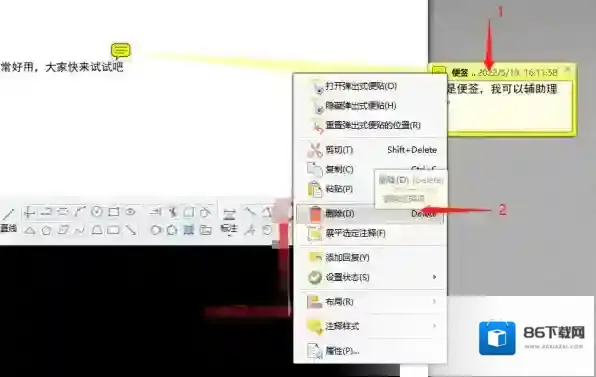
Task: Select the rectangle tool next to the eye icon
Action: point(114,212)
